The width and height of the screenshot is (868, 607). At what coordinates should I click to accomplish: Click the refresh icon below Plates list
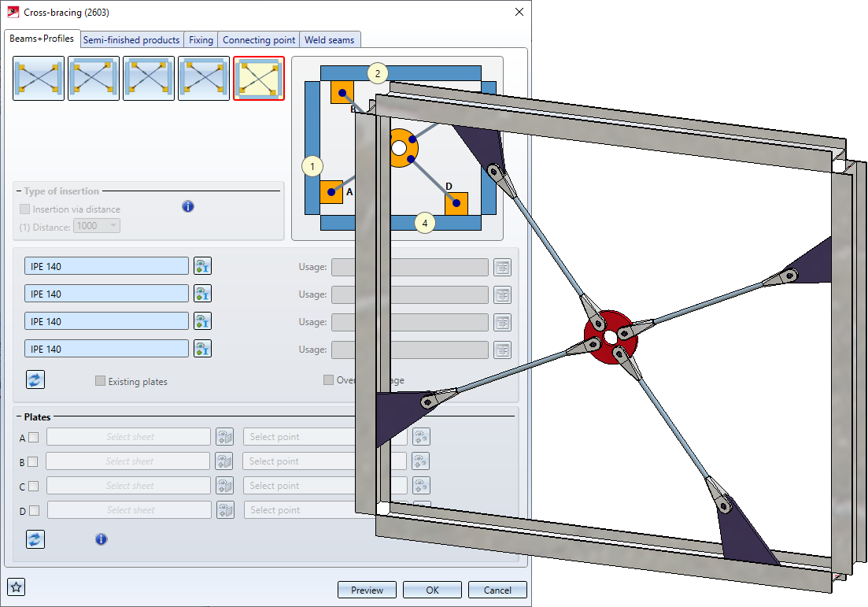point(35,539)
